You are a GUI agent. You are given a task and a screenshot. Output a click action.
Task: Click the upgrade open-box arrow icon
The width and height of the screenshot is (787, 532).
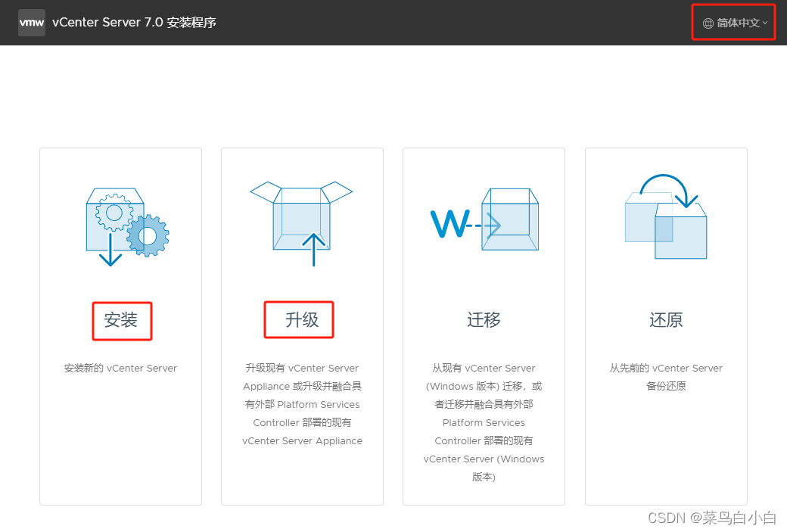coord(302,224)
